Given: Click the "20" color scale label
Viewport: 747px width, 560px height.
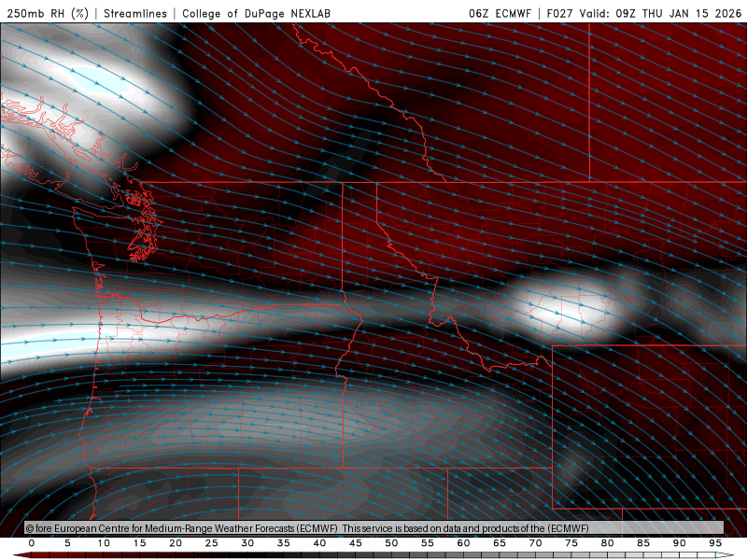Looking at the screenshot, I should 176,543.
